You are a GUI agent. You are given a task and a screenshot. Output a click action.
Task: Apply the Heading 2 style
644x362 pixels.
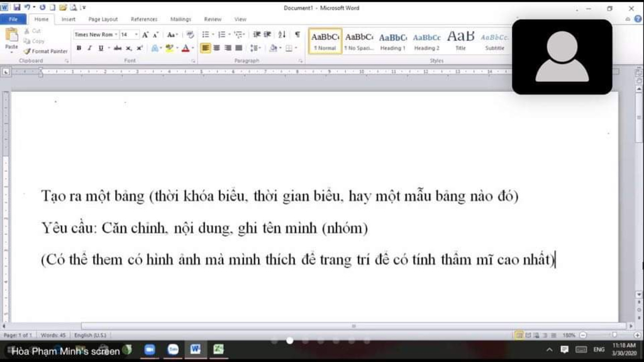tap(427, 41)
